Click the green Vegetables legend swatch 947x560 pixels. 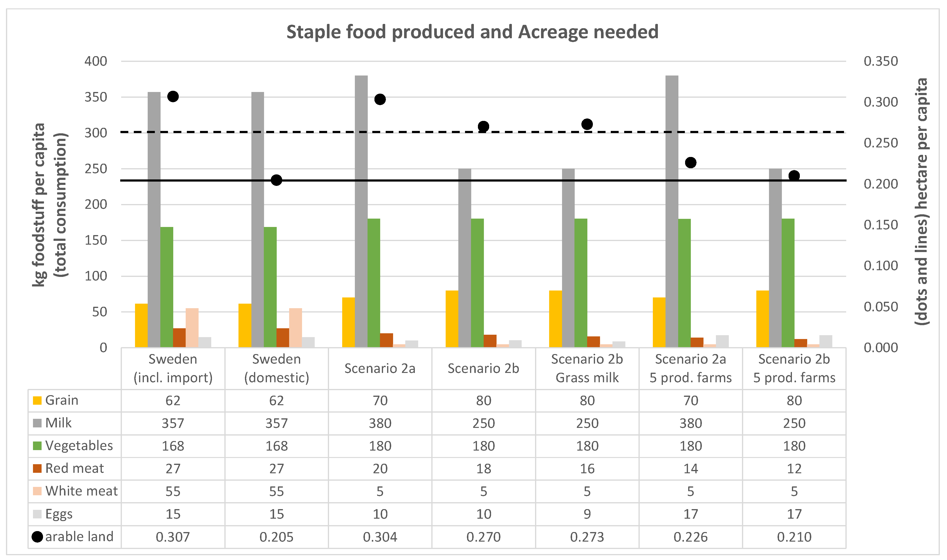point(37,446)
